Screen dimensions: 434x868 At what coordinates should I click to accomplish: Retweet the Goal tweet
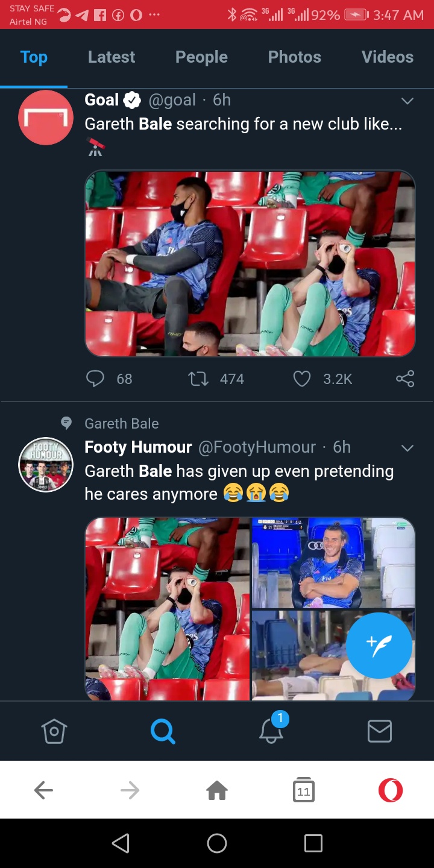coord(198,379)
